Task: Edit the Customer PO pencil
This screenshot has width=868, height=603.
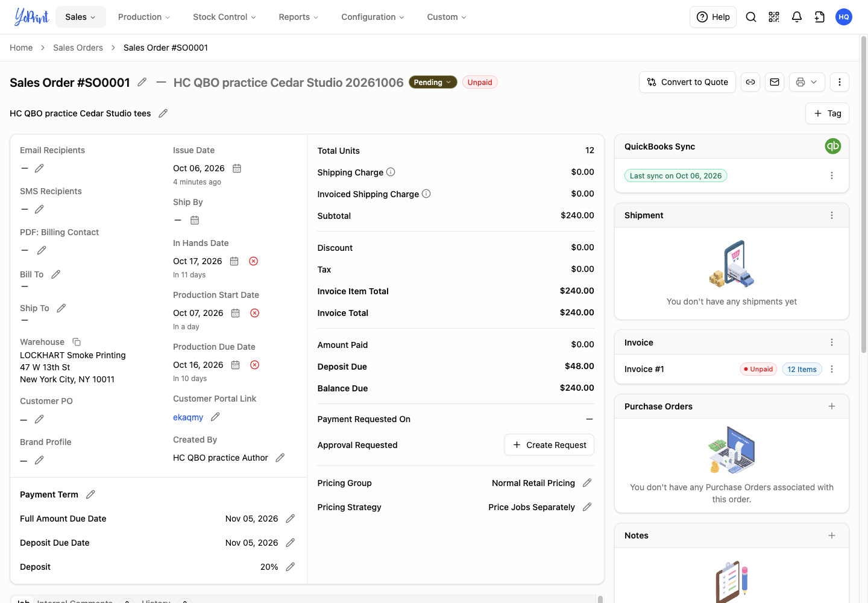Action: click(x=39, y=419)
